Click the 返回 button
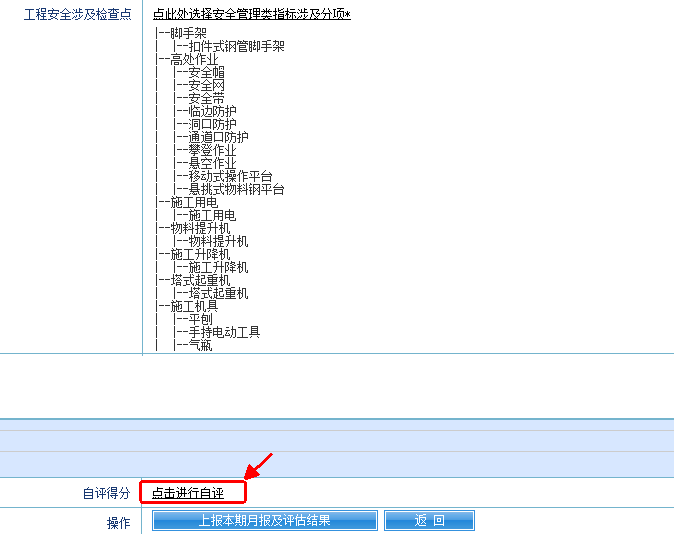674x534 pixels. (429, 521)
